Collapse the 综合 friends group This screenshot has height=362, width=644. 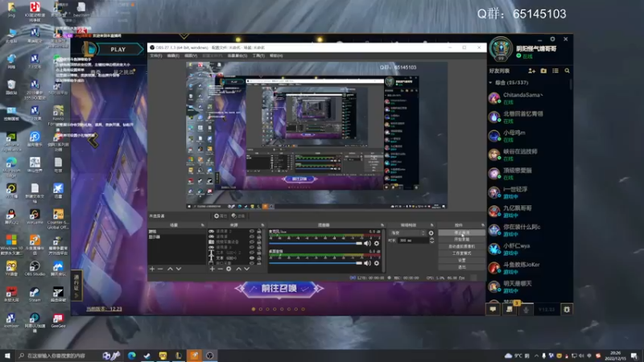point(490,83)
